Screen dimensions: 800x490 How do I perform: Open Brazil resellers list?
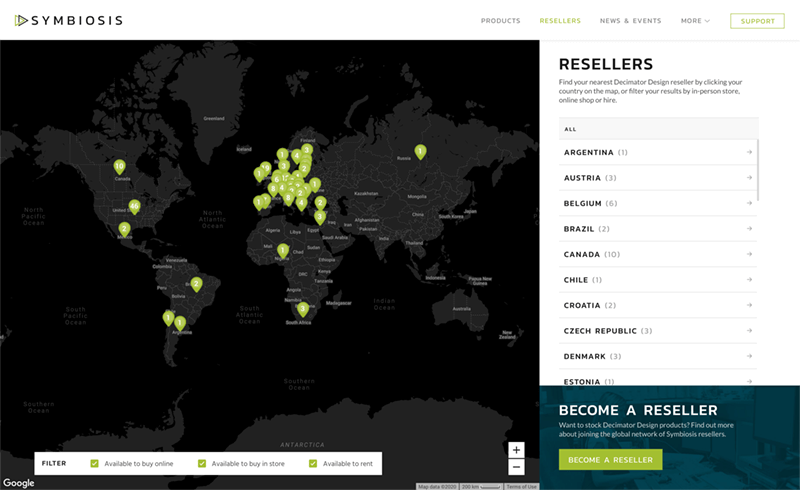tap(658, 229)
